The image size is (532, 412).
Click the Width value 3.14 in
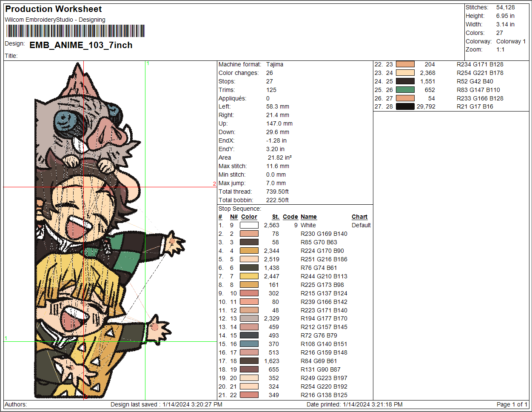pos(505,24)
